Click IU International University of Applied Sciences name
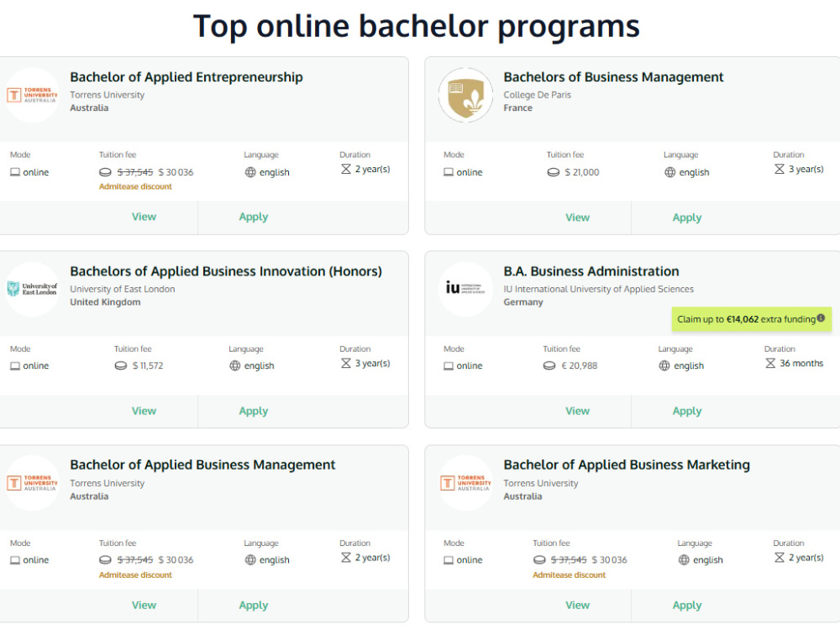This screenshot has width=840, height=630. click(598, 289)
